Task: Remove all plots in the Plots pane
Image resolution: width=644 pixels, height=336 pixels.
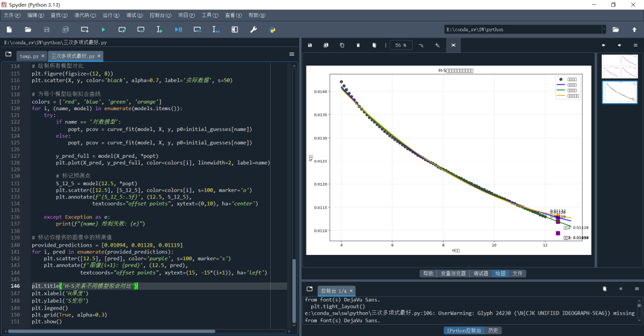Action: (374, 45)
